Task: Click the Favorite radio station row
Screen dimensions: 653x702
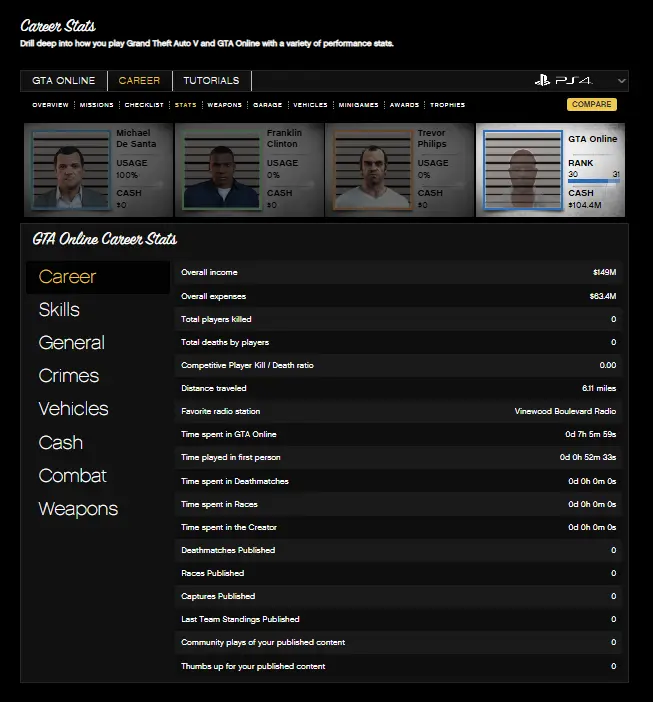Action: (398, 411)
